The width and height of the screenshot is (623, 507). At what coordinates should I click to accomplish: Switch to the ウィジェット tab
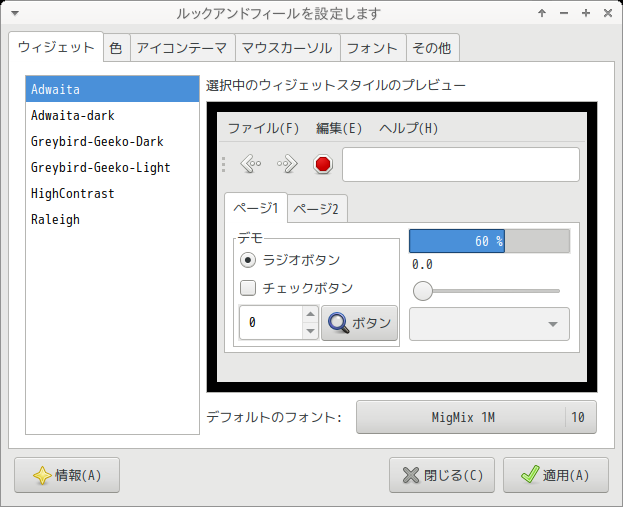(56, 47)
